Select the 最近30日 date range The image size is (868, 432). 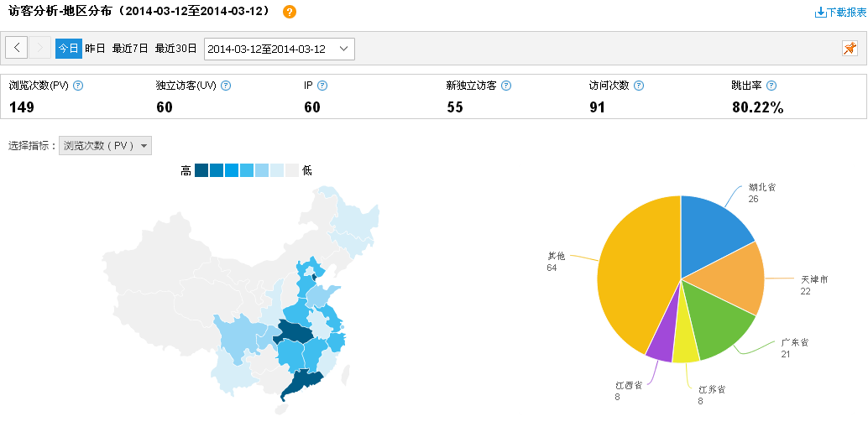point(175,48)
